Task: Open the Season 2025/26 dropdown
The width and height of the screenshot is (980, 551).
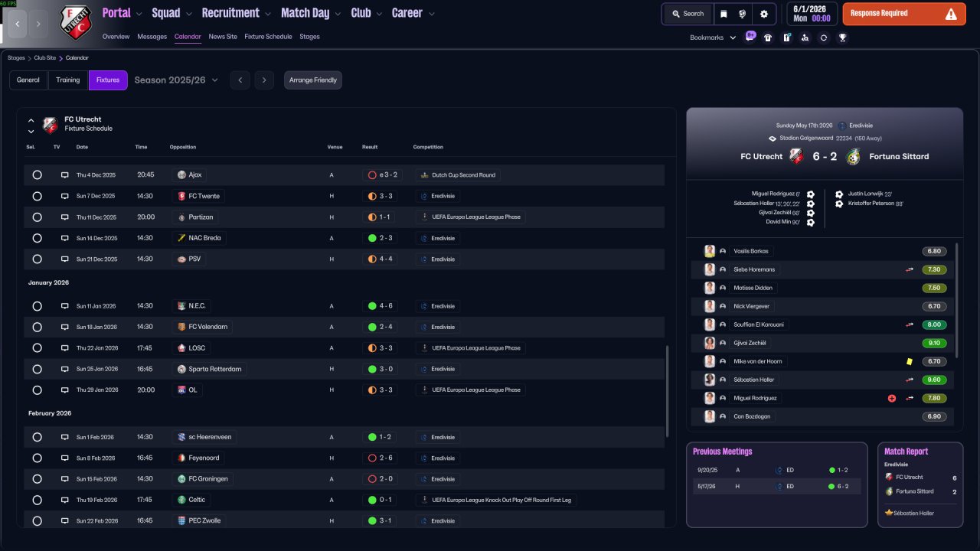Action: coord(176,80)
